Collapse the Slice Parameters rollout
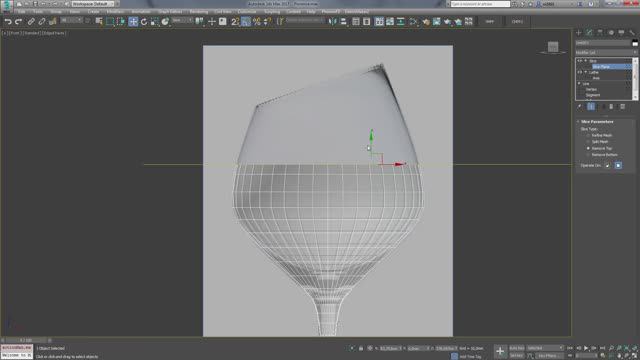Viewport: 640px width, 360px height. pos(578,122)
